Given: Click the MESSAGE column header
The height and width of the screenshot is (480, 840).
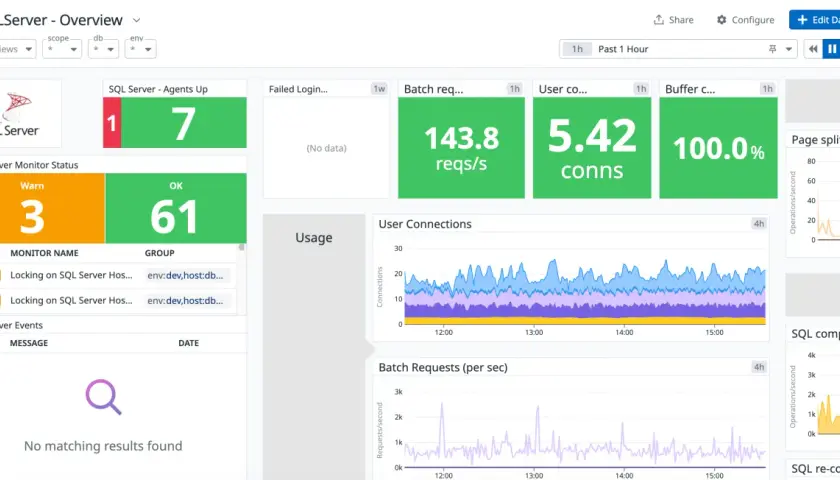Looking at the screenshot, I should pyautogui.click(x=29, y=343).
